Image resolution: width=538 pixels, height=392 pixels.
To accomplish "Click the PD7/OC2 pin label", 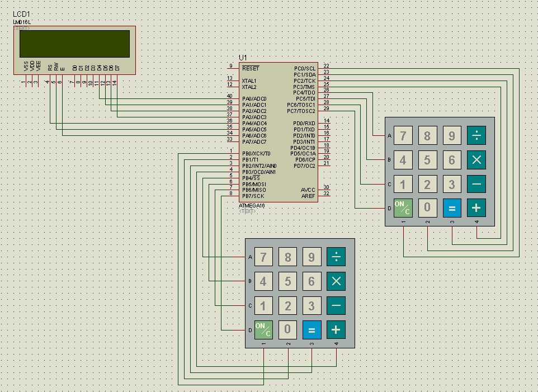I will (x=304, y=166).
